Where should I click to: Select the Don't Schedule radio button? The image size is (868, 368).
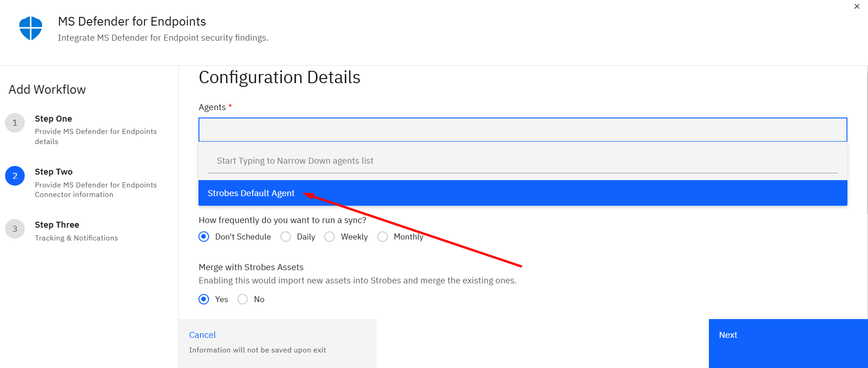204,236
